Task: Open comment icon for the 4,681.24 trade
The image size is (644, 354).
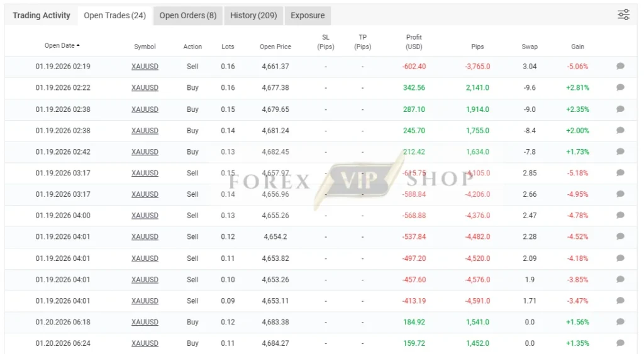Action: point(620,131)
